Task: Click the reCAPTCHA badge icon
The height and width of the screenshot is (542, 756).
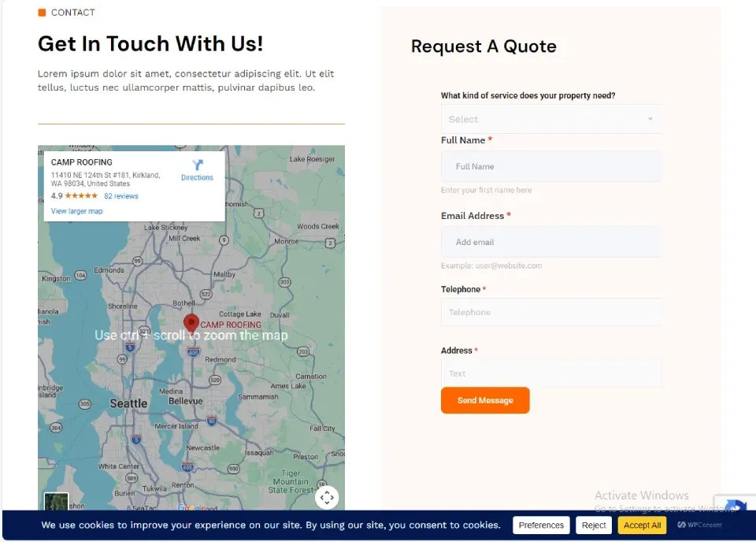Action: point(736,505)
